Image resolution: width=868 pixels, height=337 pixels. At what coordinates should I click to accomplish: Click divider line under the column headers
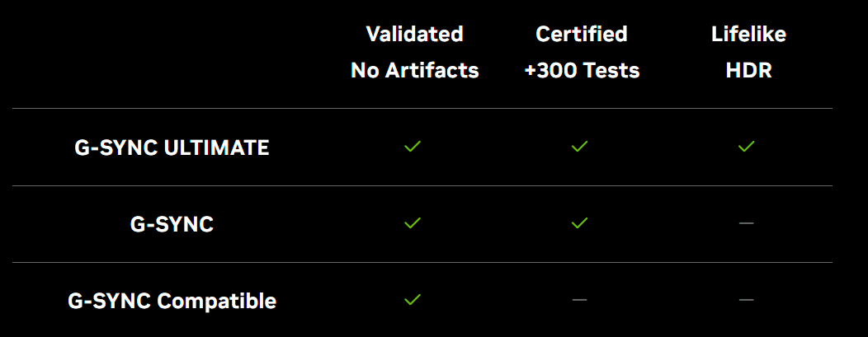422,108
